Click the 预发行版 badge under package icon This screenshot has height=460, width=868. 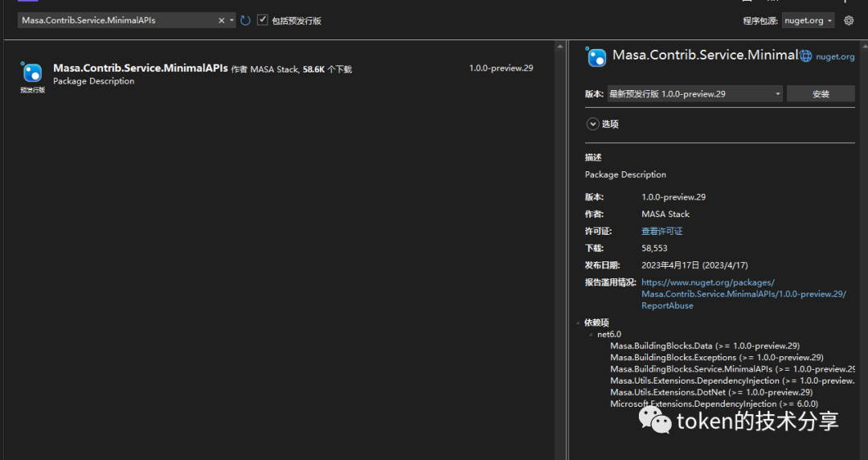[32, 90]
